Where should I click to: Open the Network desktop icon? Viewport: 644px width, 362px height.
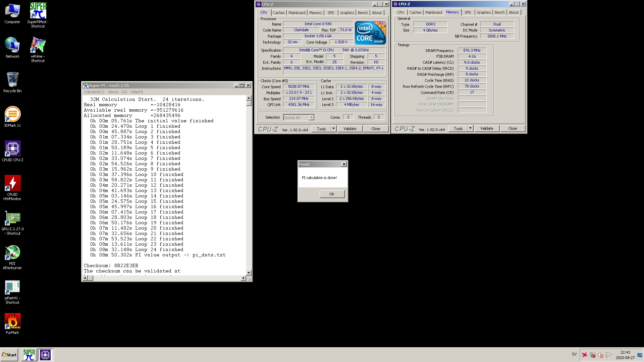pyautogui.click(x=12, y=48)
